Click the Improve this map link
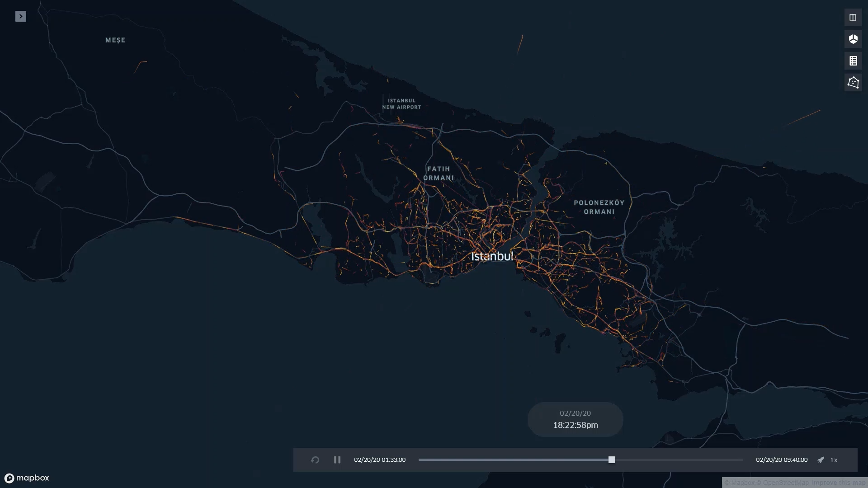The image size is (868, 488). 838,483
